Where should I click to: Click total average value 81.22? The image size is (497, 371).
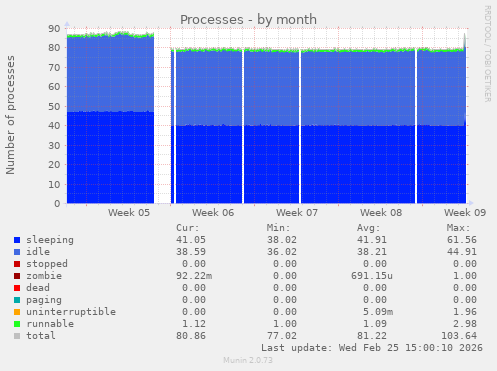[x=372, y=336]
